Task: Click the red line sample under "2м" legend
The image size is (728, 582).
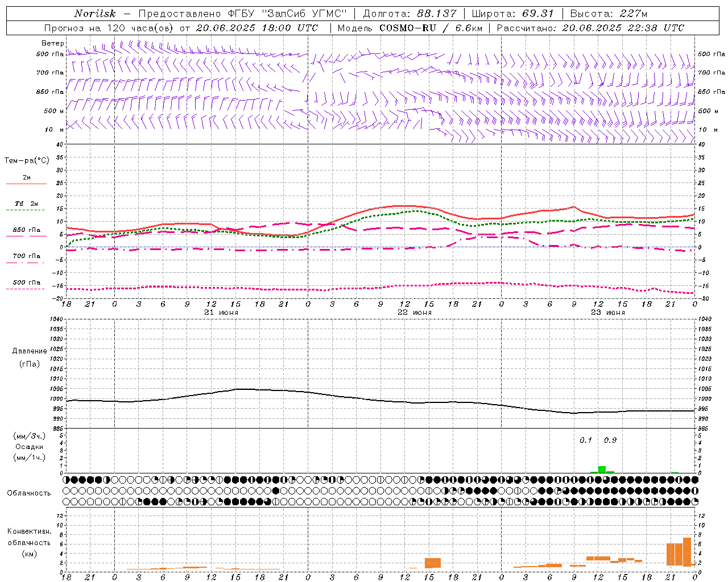Action: [26, 184]
